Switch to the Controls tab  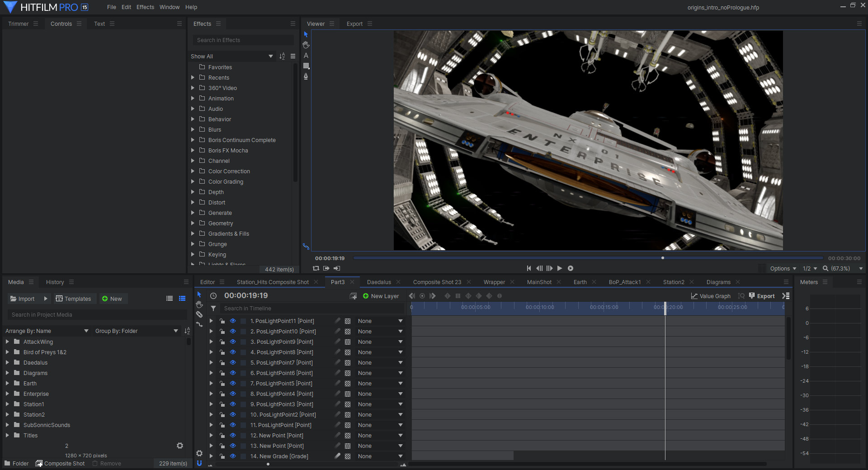[61, 24]
